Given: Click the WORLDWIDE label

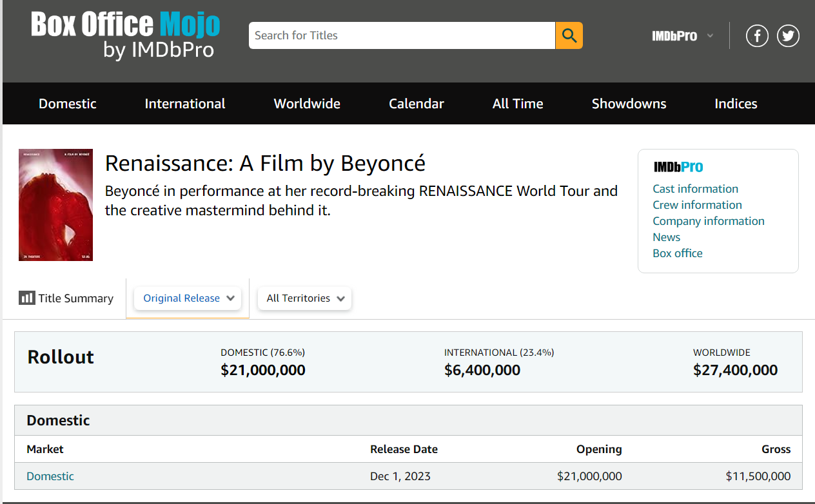Looking at the screenshot, I should pyautogui.click(x=722, y=353).
